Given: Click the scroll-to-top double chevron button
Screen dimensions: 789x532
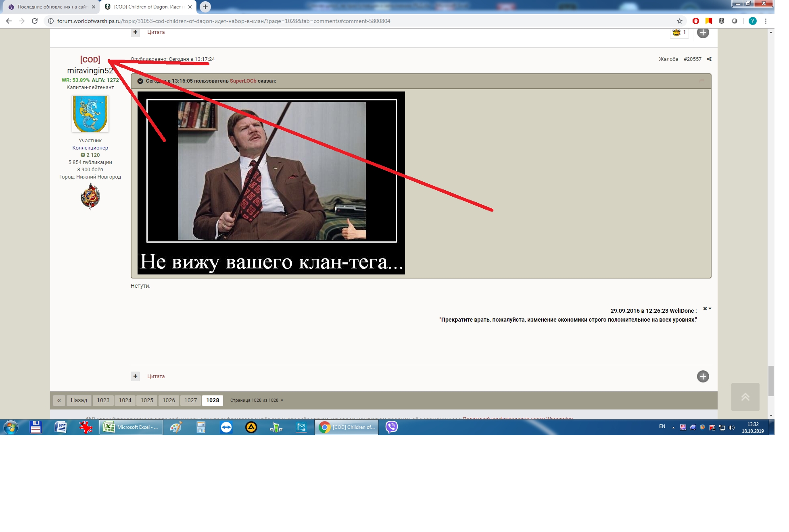Looking at the screenshot, I should pyautogui.click(x=745, y=397).
